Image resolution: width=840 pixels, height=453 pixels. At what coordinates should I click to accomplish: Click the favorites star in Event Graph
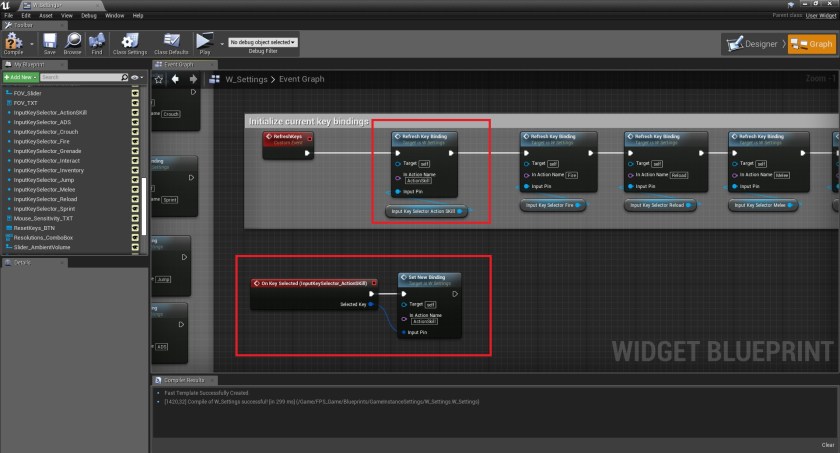[160, 79]
